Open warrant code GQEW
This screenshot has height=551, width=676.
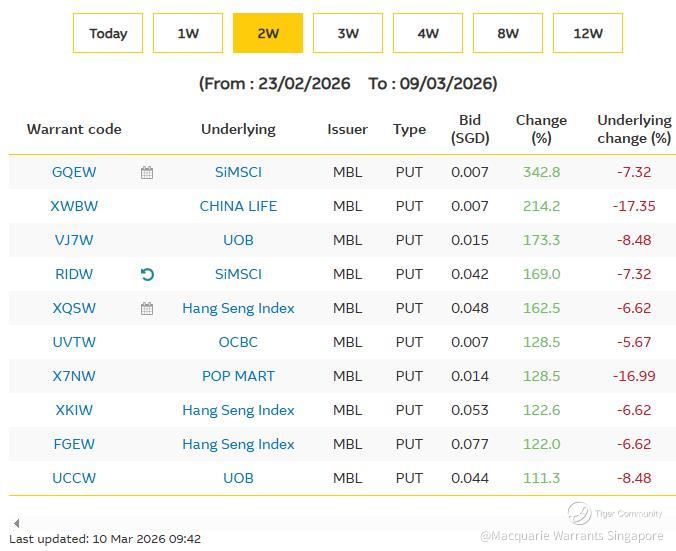pos(74,172)
